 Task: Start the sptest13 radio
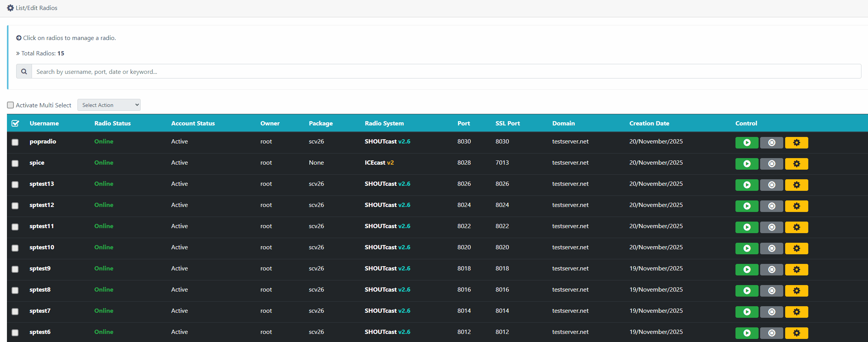(747, 185)
